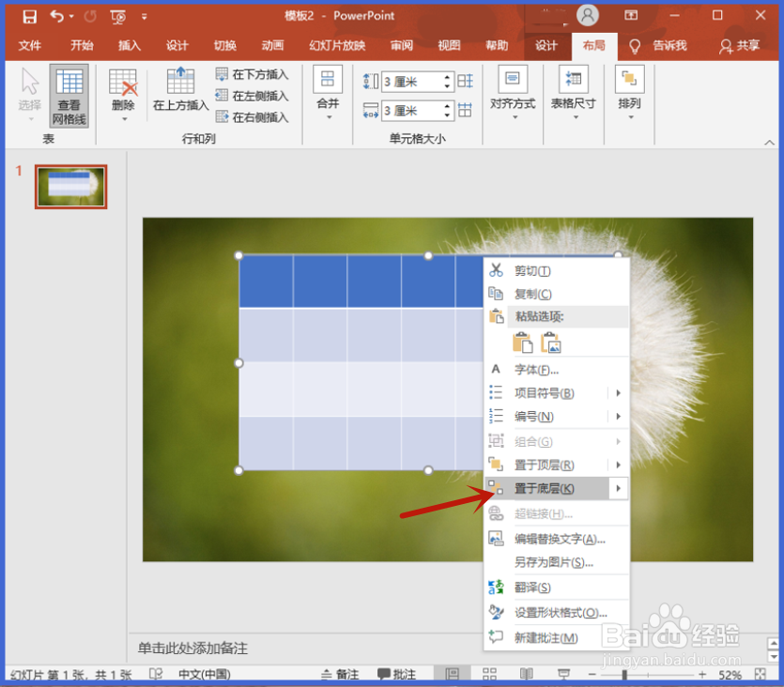
Task: Open the 幻灯片放映 tab
Action: pyautogui.click(x=337, y=46)
